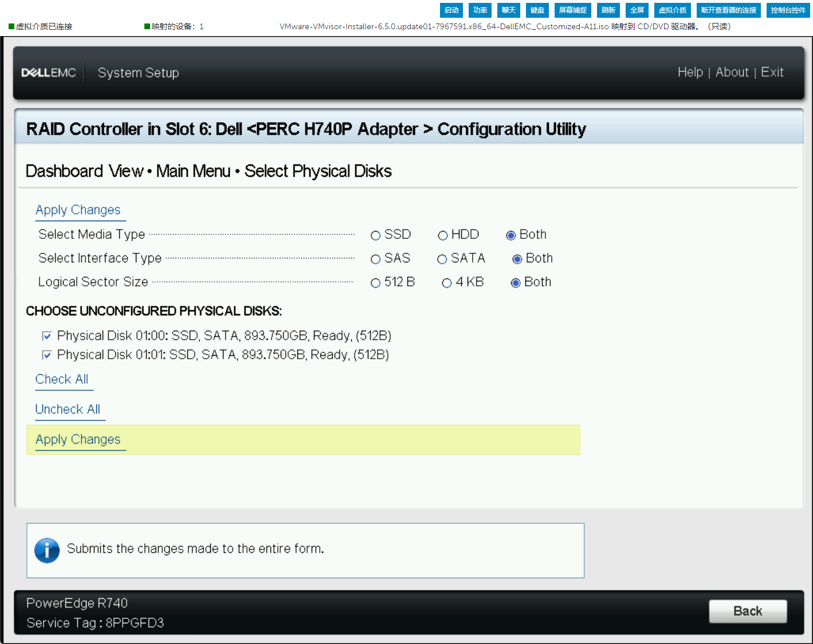Image resolution: width=813 pixels, height=644 pixels.
Task: Select SATA interface type radio button
Action: point(442,260)
